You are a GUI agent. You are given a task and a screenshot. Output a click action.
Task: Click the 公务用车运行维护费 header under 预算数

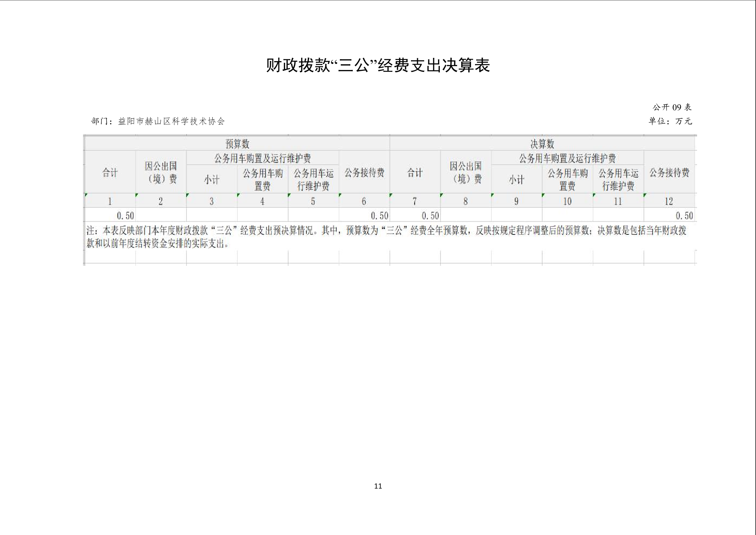click(x=313, y=179)
